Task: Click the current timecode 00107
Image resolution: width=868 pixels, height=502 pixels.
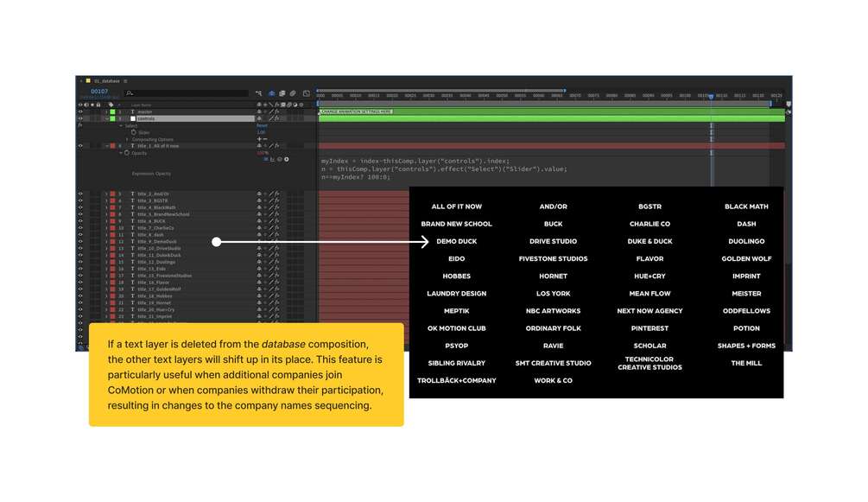Action: [x=99, y=92]
